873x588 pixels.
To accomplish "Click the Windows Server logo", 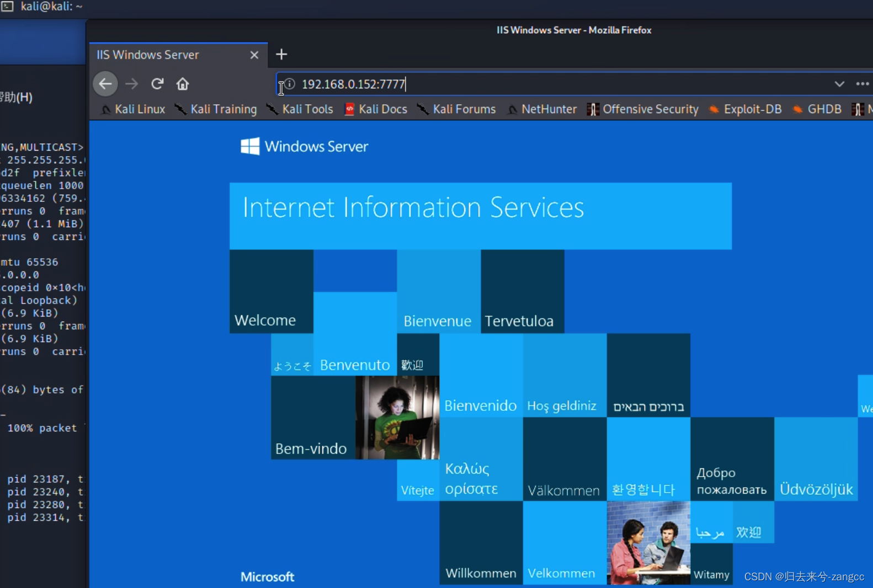I will 305,146.
